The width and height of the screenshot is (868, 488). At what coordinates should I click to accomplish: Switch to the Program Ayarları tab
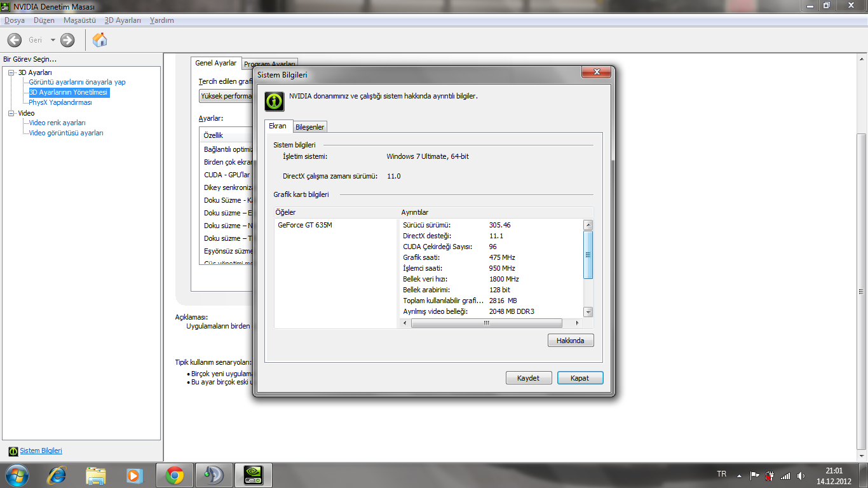pos(270,64)
